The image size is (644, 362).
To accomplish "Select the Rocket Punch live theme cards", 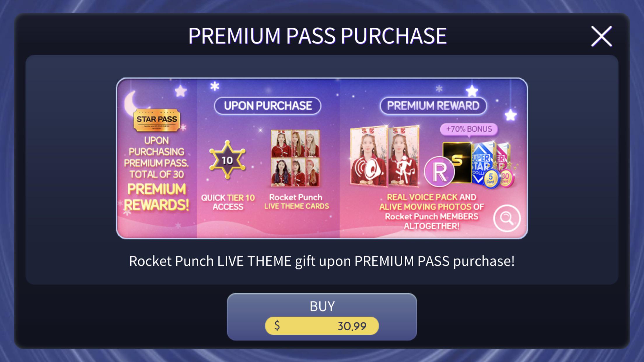I will point(295,158).
